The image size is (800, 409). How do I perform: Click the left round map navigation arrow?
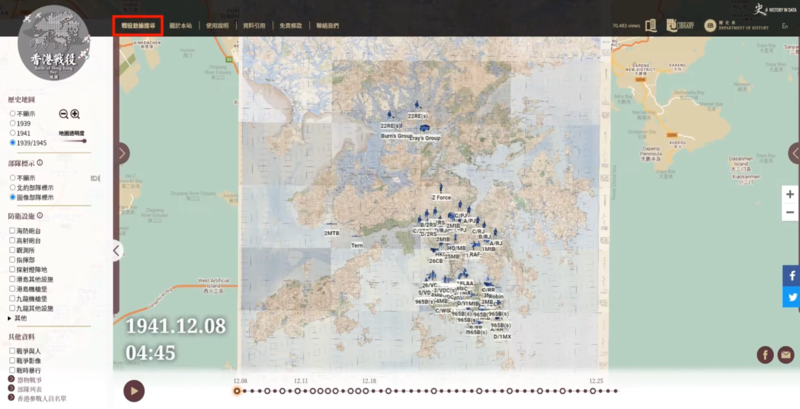[x=122, y=153]
